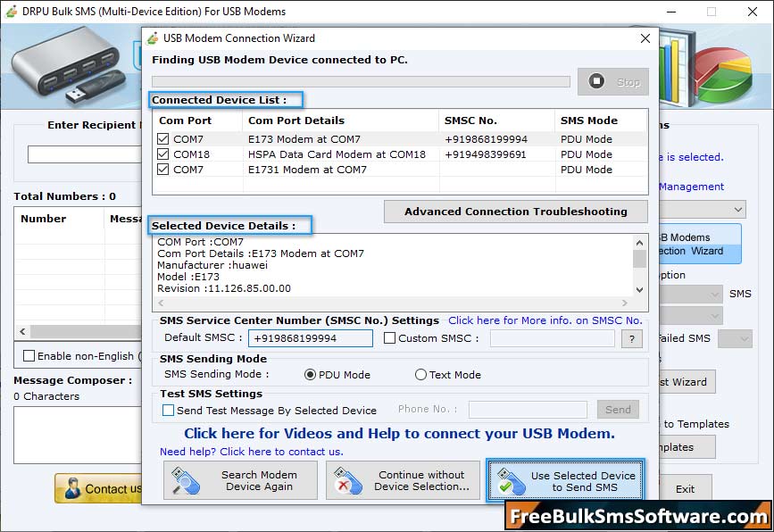Open the SMSC No. more info link

click(545, 320)
